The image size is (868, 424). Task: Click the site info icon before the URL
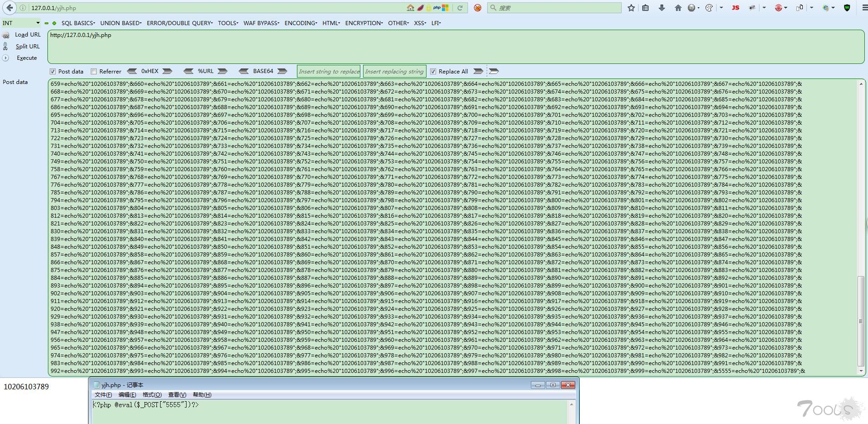(22, 8)
